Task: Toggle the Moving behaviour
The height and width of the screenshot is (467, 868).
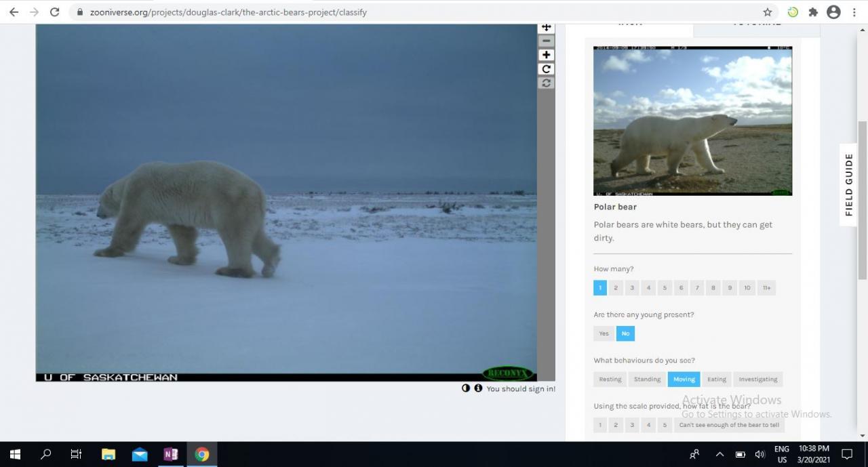Action: 684,380
